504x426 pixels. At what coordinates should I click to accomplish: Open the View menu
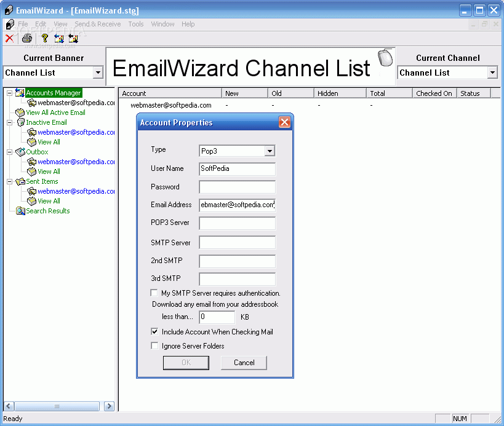(60, 24)
